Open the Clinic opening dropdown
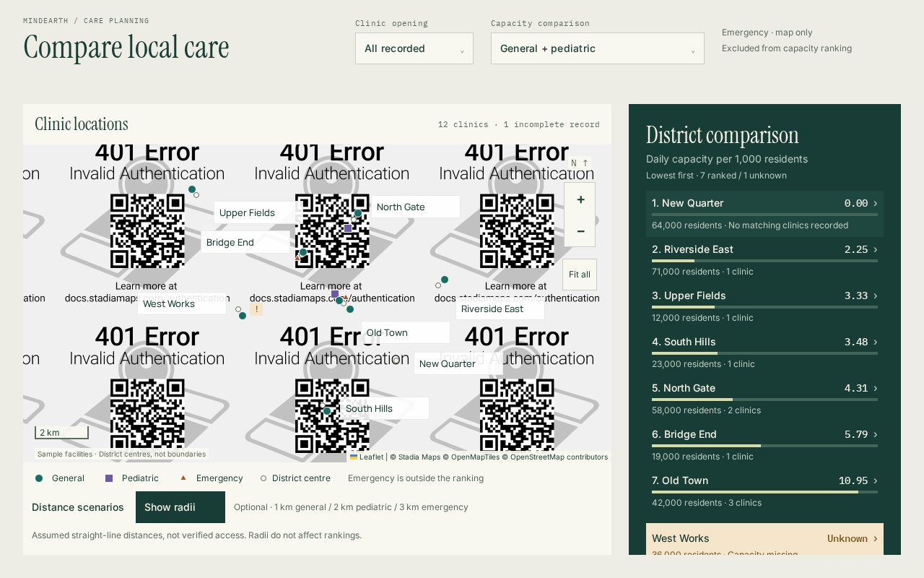This screenshot has height=578, width=924. pyautogui.click(x=414, y=48)
